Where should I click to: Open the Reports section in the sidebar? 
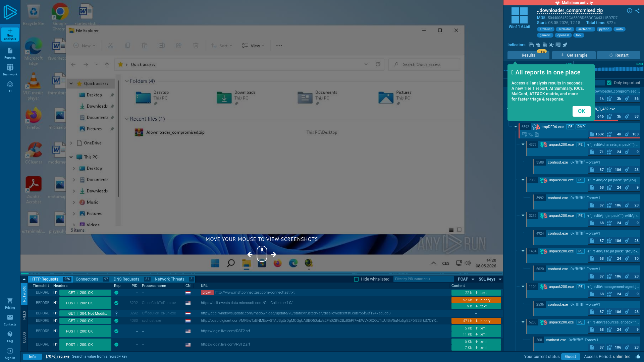point(10,53)
